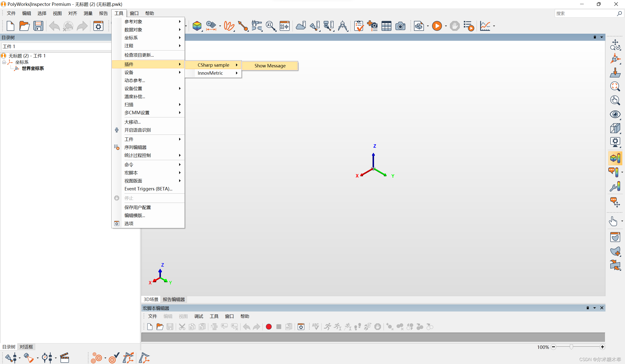Select the camera snapshot tool in the toolbar

click(400, 26)
